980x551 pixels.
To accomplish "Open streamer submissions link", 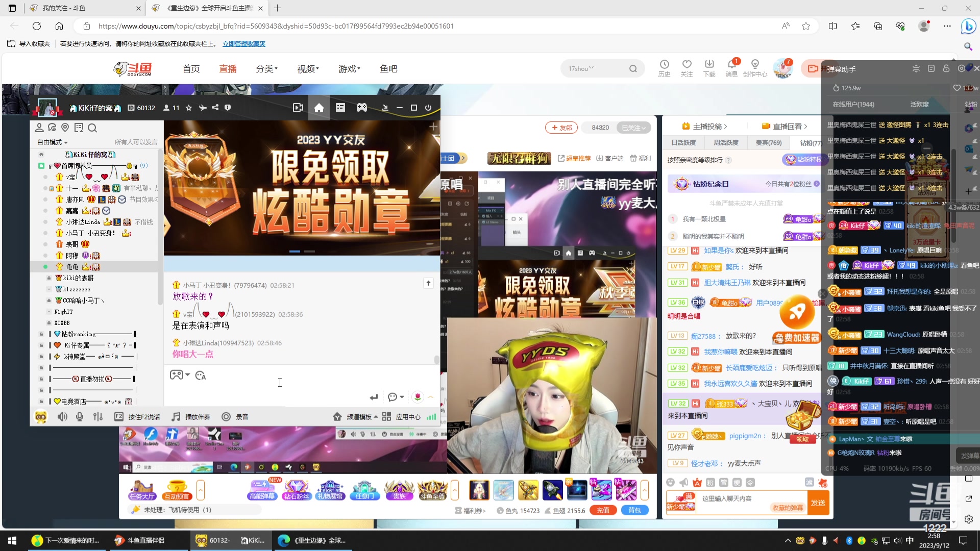I will pyautogui.click(x=704, y=127).
